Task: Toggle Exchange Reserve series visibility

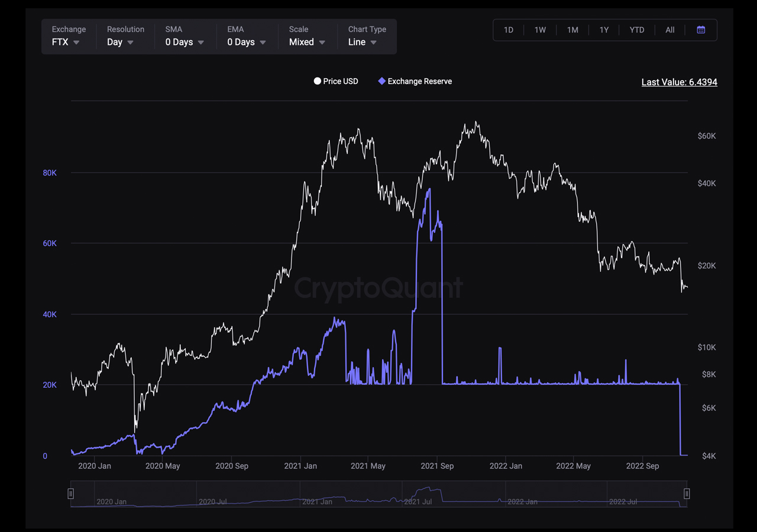Action: tap(419, 82)
